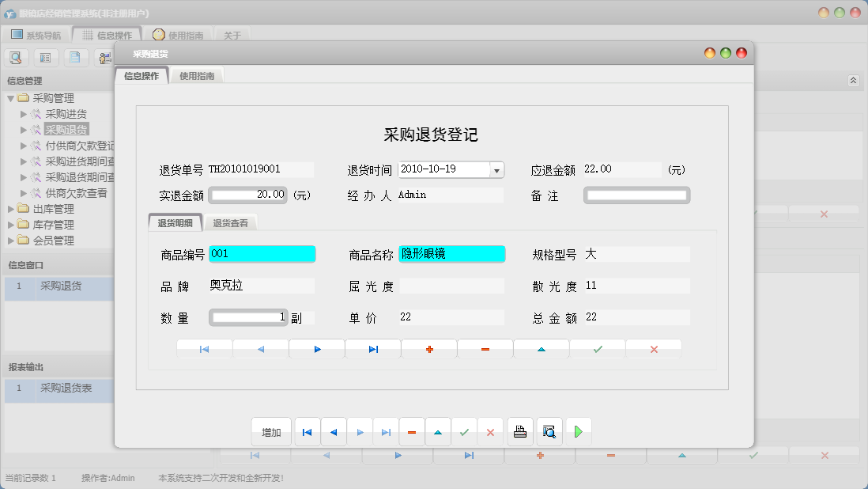Click the blue first-record navigation arrow
The image size is (868, 489).
[203, 347]
